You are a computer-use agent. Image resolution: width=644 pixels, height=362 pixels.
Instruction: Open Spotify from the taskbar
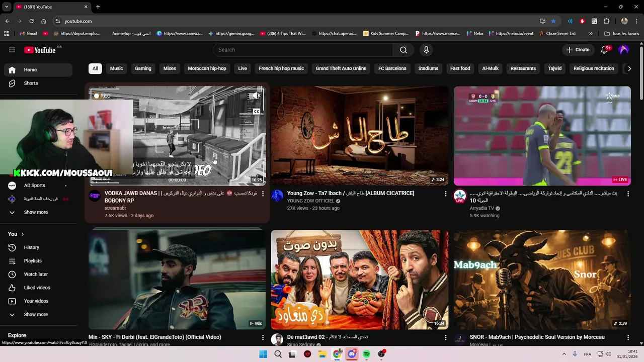point(367,354)
